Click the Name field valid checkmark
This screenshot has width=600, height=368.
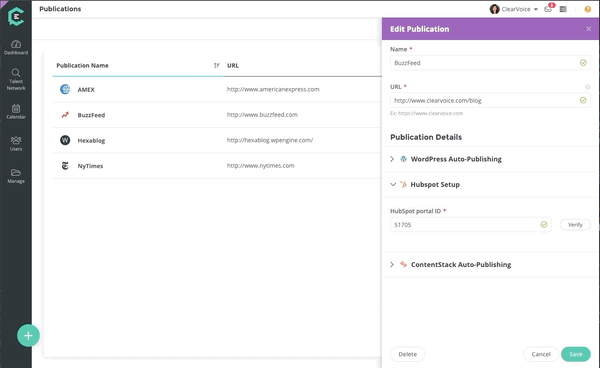[x=583, y=63]
